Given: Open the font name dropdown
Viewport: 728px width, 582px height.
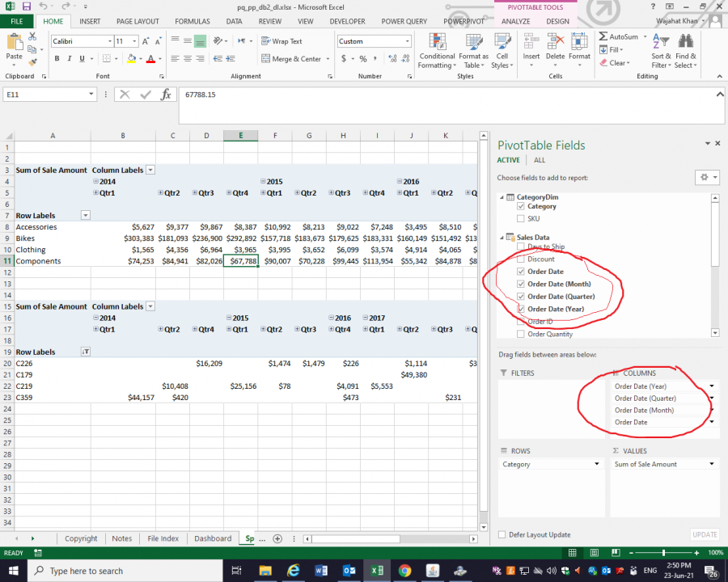Looking at the screenshot, I should 110,41.
